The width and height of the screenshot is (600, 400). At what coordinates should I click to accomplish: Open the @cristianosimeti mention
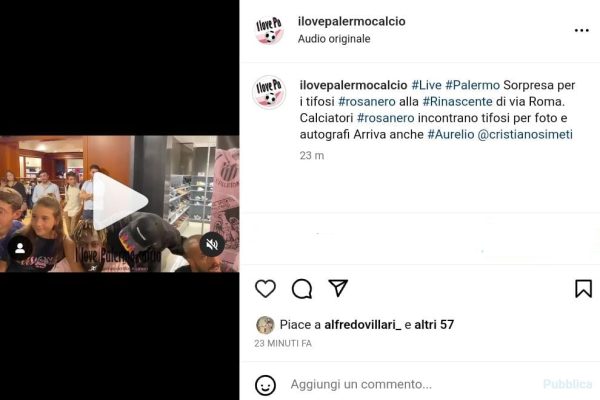pyautogui.click(x=525, y=134)
